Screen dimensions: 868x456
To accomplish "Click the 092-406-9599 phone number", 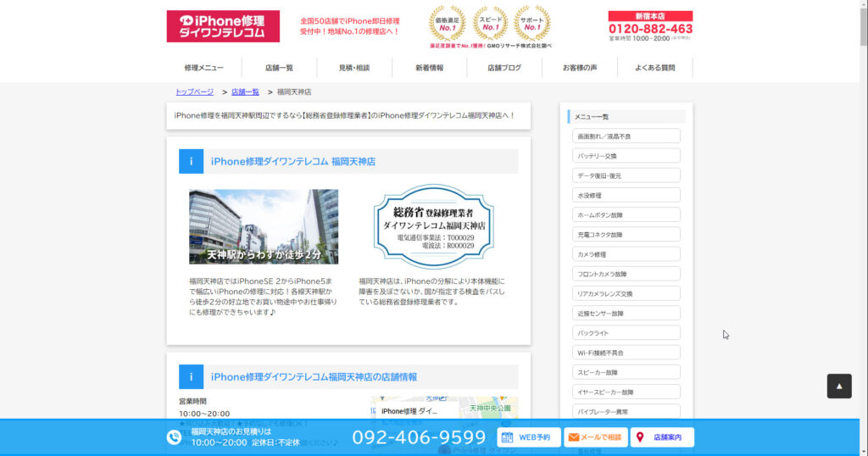I will [419, 437].
